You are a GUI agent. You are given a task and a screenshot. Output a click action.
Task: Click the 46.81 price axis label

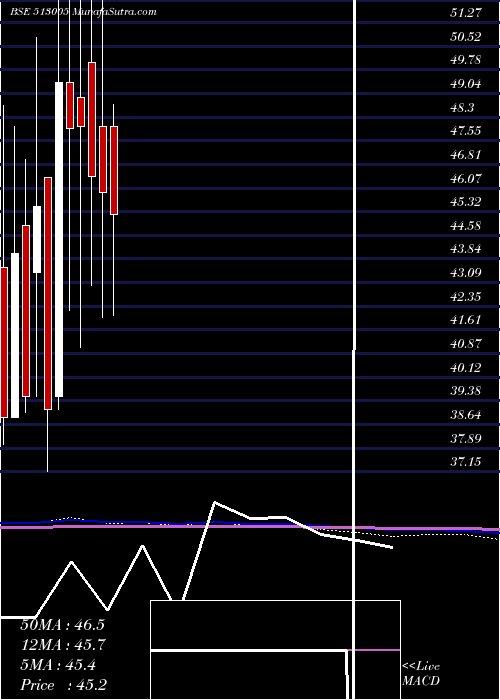(466, 155)
